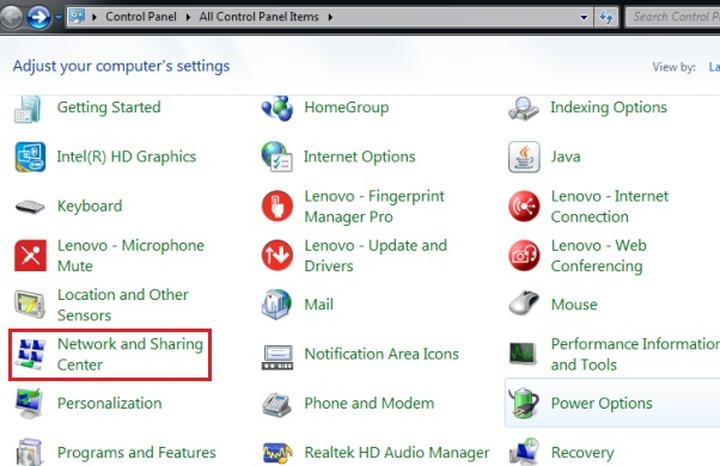Expand the address bar history dropdown
The height and width of the screenshot is (466, 720).
pos(584,17)
